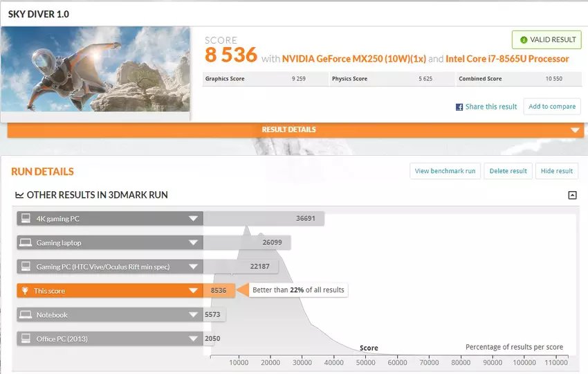Expand the Result Details orange bar

pyautogui.click(x=574, y=130)
